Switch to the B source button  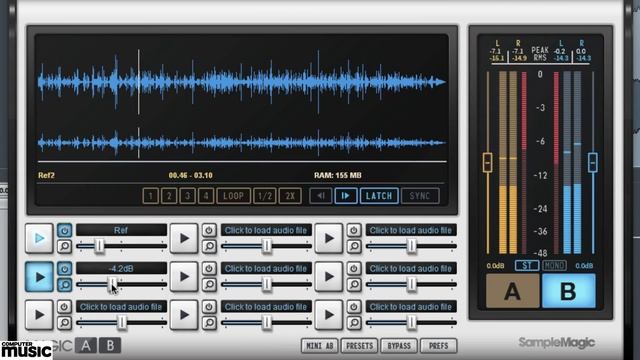[569, 291]
